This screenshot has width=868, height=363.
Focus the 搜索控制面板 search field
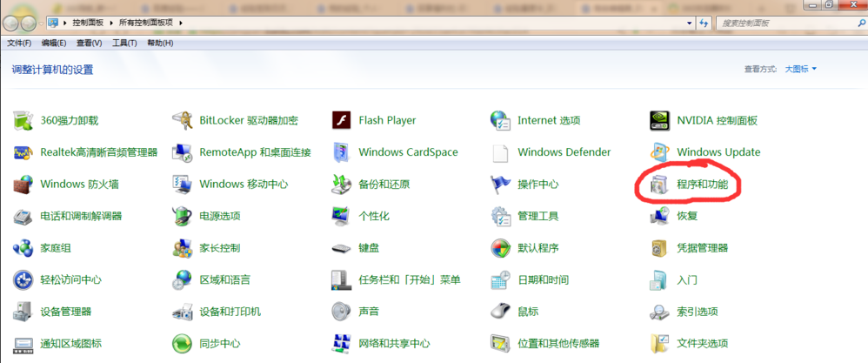pos(785,24)
